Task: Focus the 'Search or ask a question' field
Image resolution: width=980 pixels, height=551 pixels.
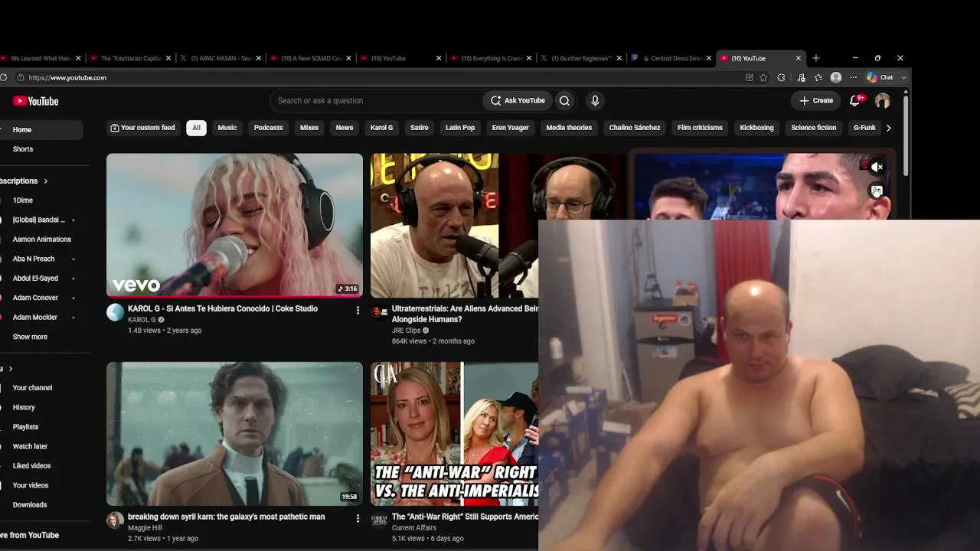Action: tap(377, 100)
